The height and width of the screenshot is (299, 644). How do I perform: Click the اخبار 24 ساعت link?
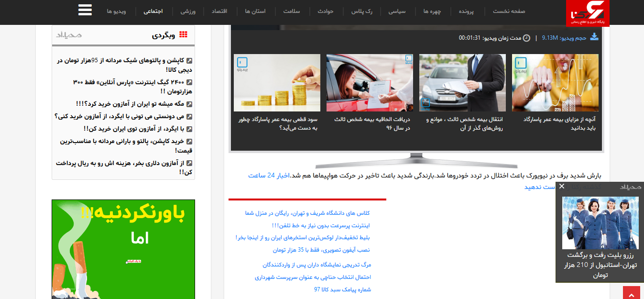(269, 176)
